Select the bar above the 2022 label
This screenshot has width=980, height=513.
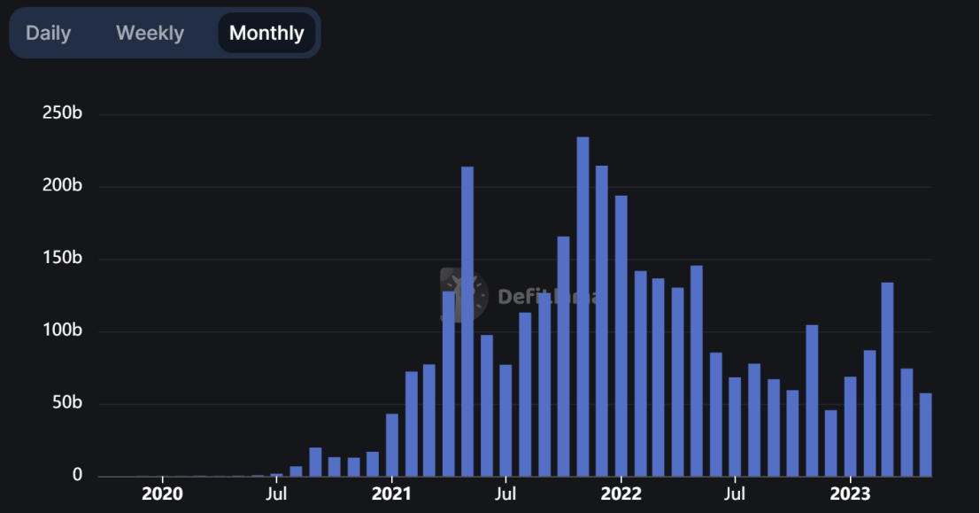point(621,336)
